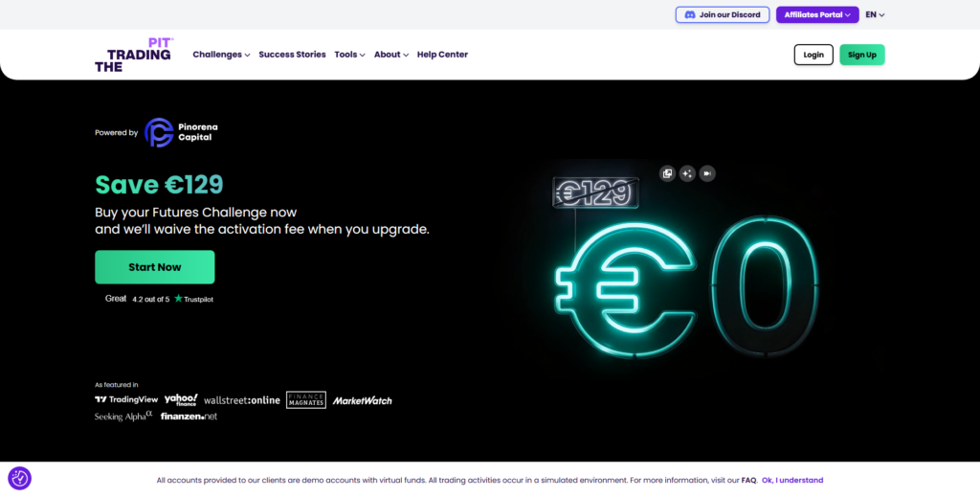Expand the Challenges dropdown menu
Screen dimensions: 980x498
click(221, 55)
